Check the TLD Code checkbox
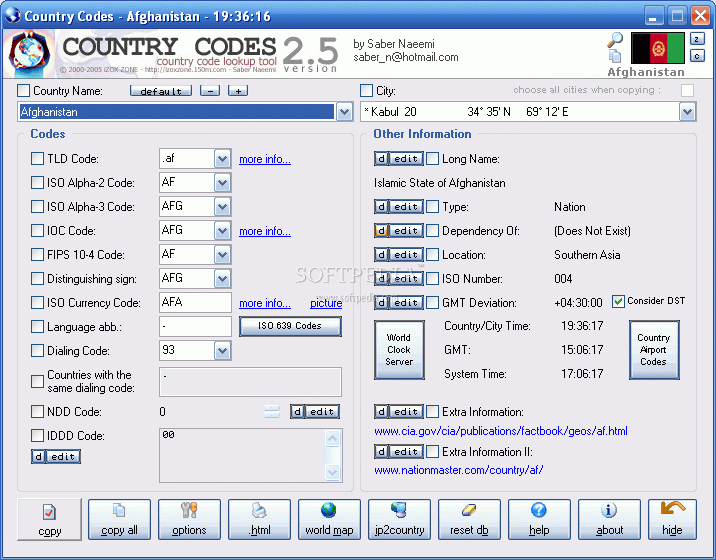The image size is (716, 560). click(x=37, y=158)
